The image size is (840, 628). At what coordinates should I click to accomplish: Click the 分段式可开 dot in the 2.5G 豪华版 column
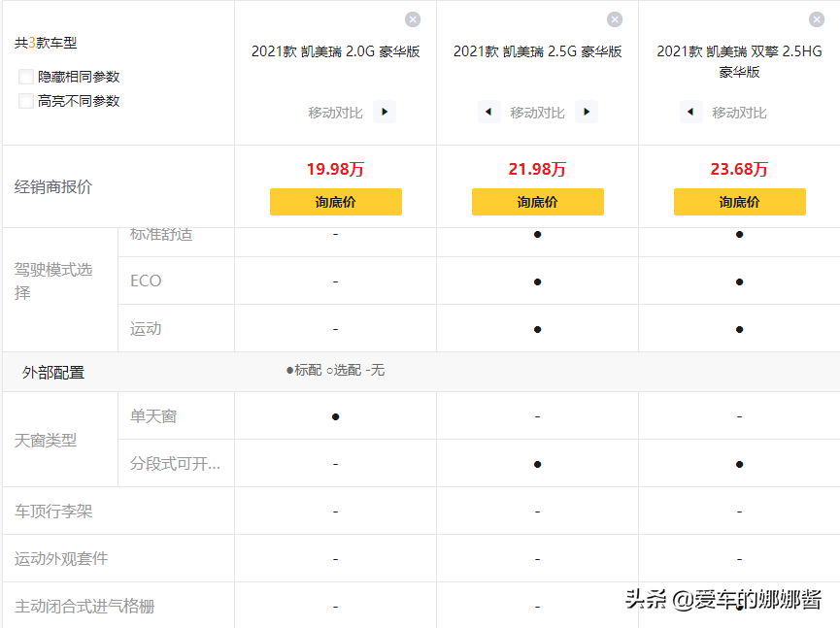point(537,465)
